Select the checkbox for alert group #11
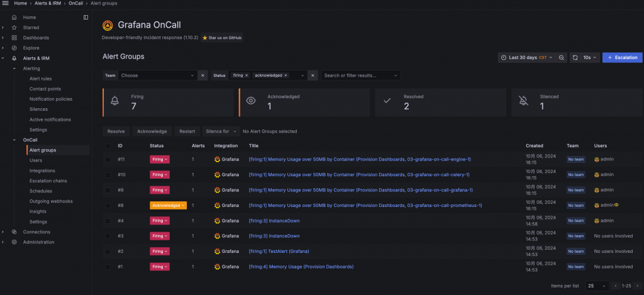This screenshot has width=644, height=295. pyautogui.click(x=108, y=159)
